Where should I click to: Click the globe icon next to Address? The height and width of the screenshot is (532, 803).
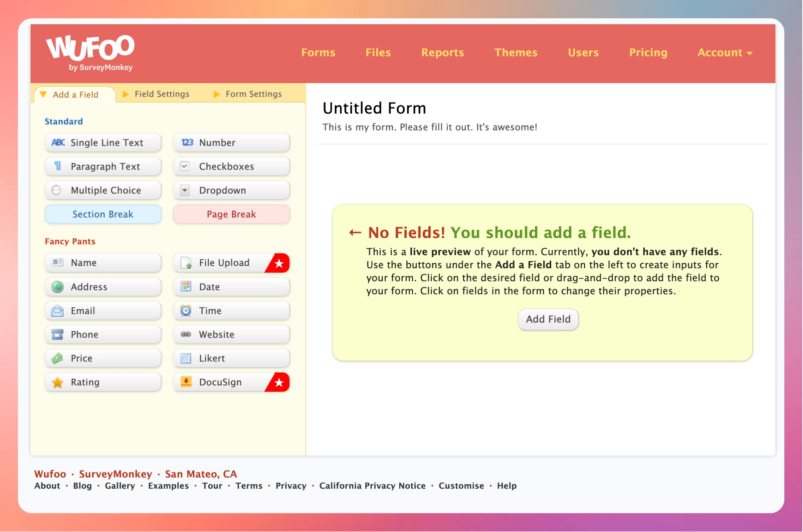tap(57, 287)
